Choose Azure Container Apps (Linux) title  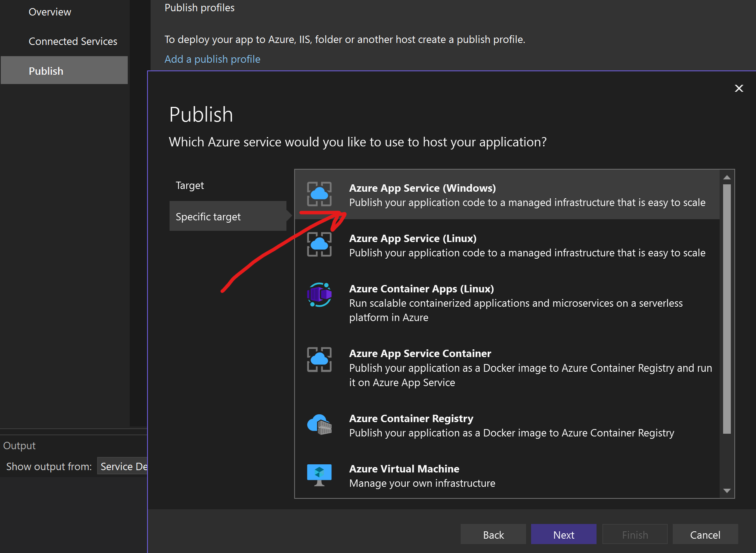pyautogui.click(x=422, y=289)
